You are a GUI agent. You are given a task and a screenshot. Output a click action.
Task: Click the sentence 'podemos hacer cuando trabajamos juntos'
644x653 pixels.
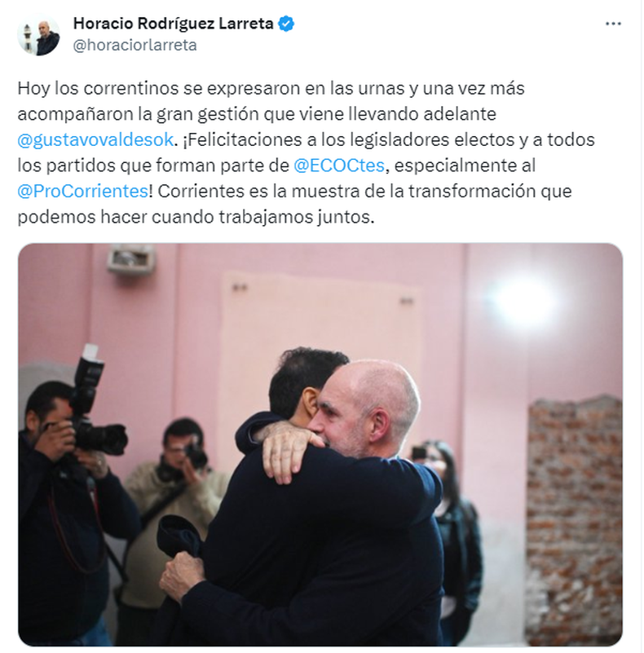click(x=196, y=218)
